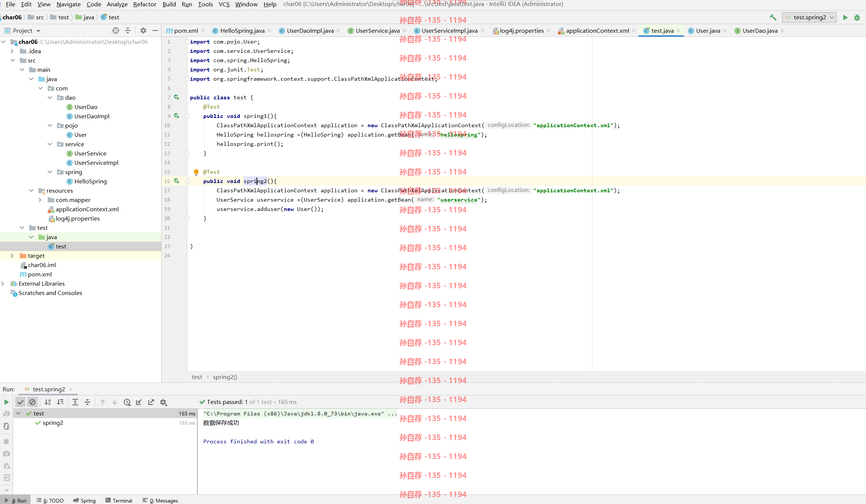866x504 pixels.
Task: Collapse the dao package
Action: [50, 97]
